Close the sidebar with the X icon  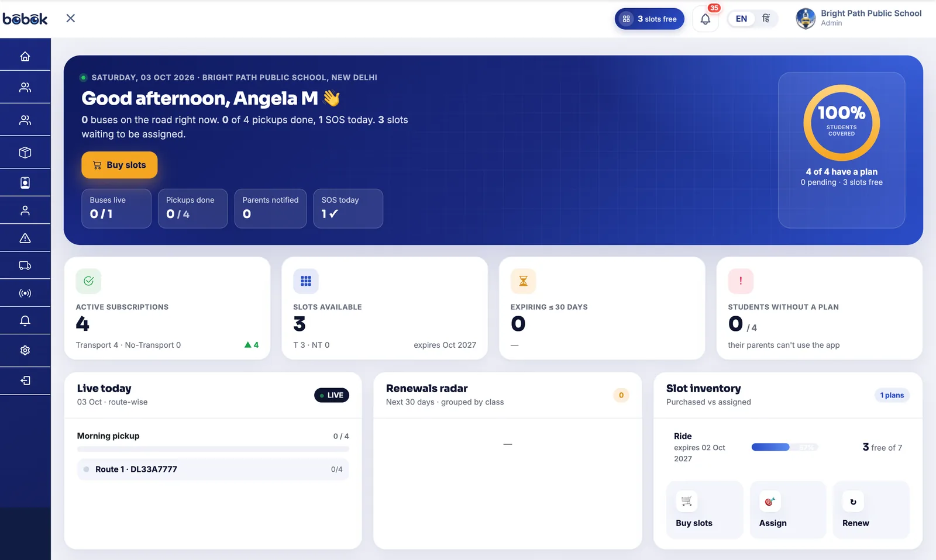tap(71, 18)
